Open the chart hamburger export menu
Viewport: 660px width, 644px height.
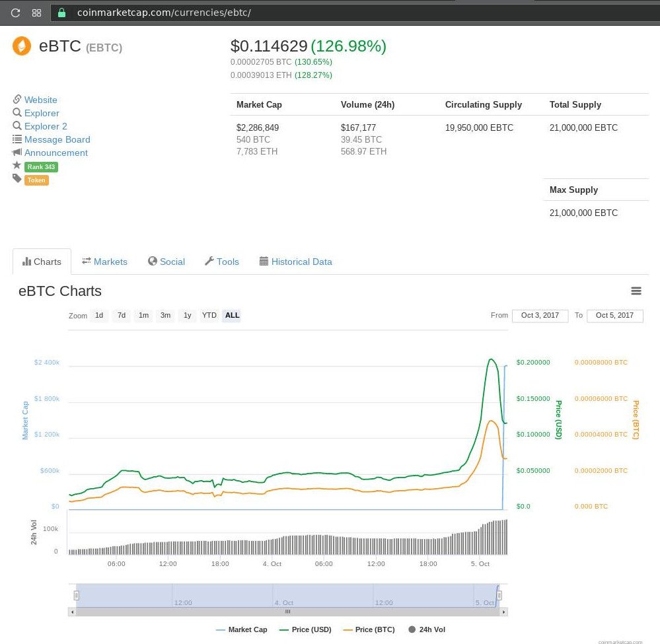click(636, 291)
